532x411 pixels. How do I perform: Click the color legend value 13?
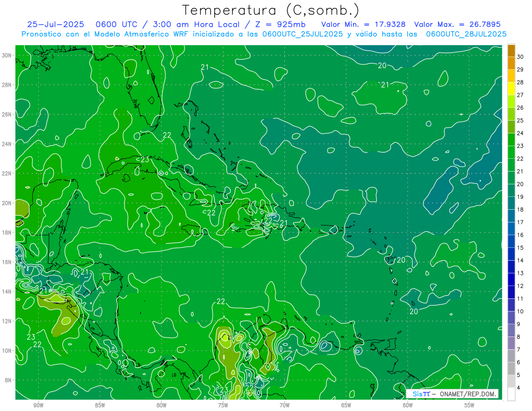point(520,273)
